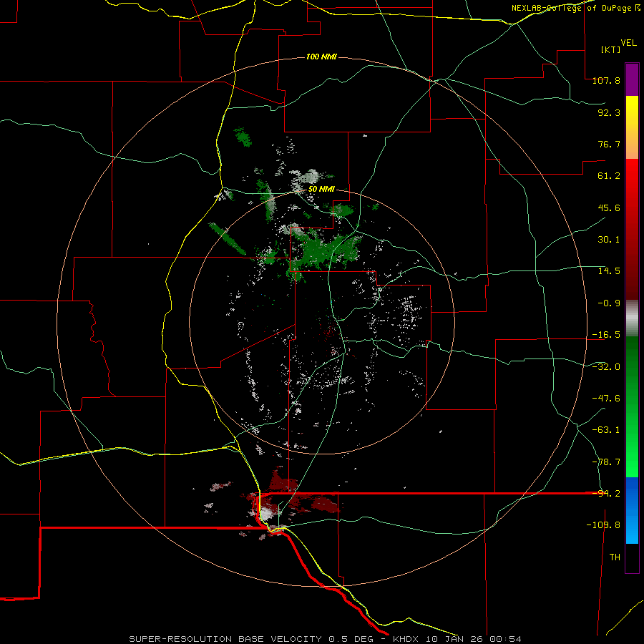Click the -0.9 legend value
Screen dimensions: 644x644
pos(609,303)
